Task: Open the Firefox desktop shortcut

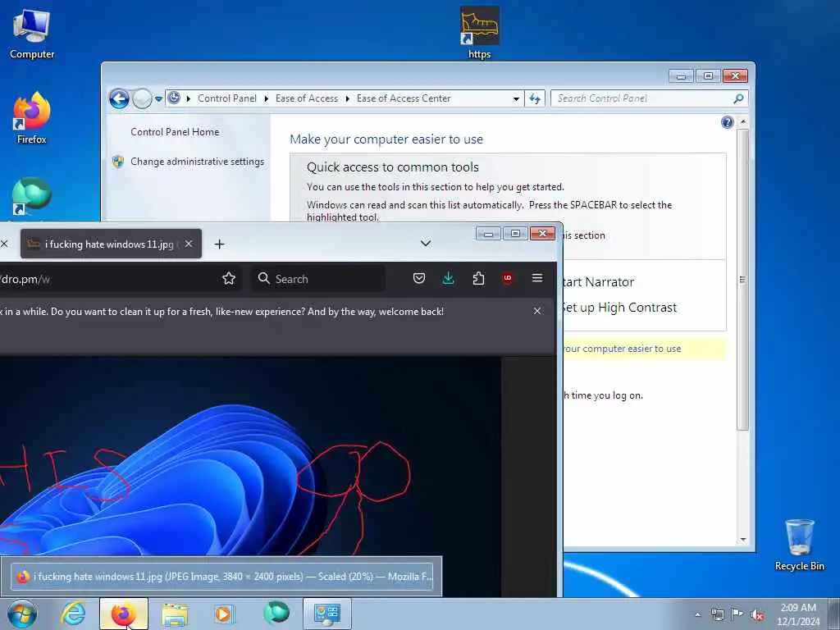Action: click(32, 118)
